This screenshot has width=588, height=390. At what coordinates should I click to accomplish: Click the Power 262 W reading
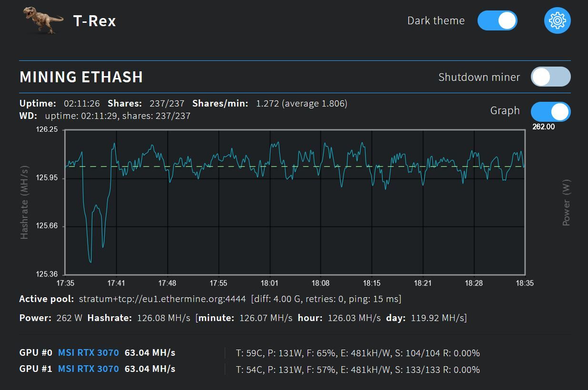pos(69,318)
